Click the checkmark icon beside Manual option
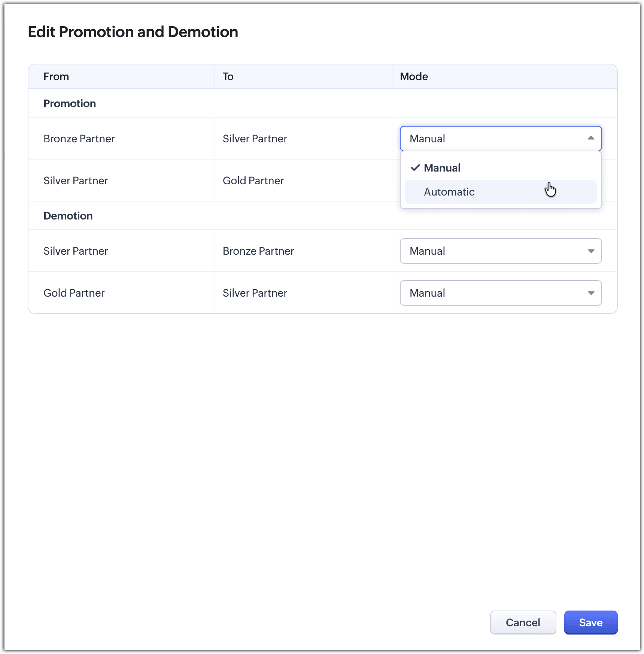Viewport: 644px width, 654px height. click(x=415, y=168)
